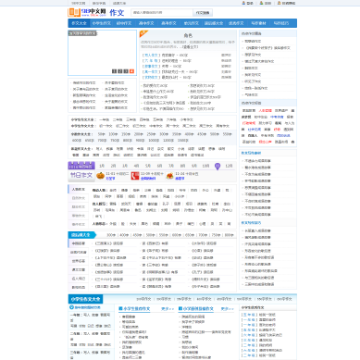Open the 200字 word-count link
This screenshot has height=360, width=360.
pos(138,134)
